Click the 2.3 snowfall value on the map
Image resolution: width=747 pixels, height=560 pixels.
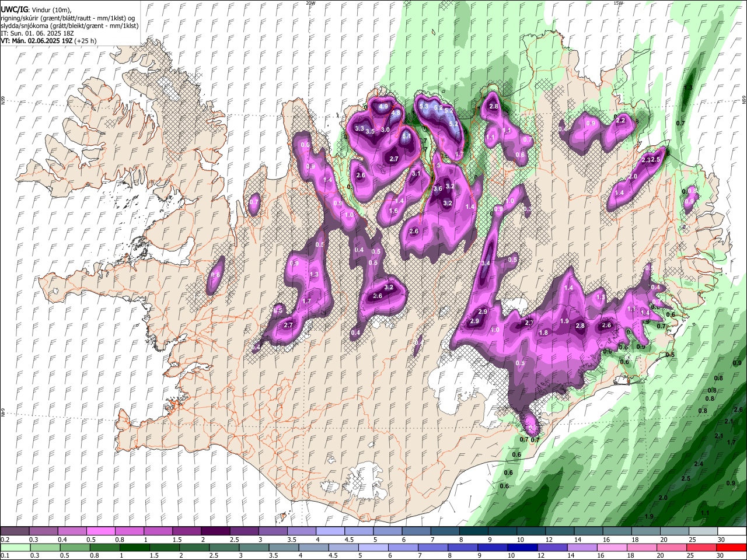coord(645,160)
